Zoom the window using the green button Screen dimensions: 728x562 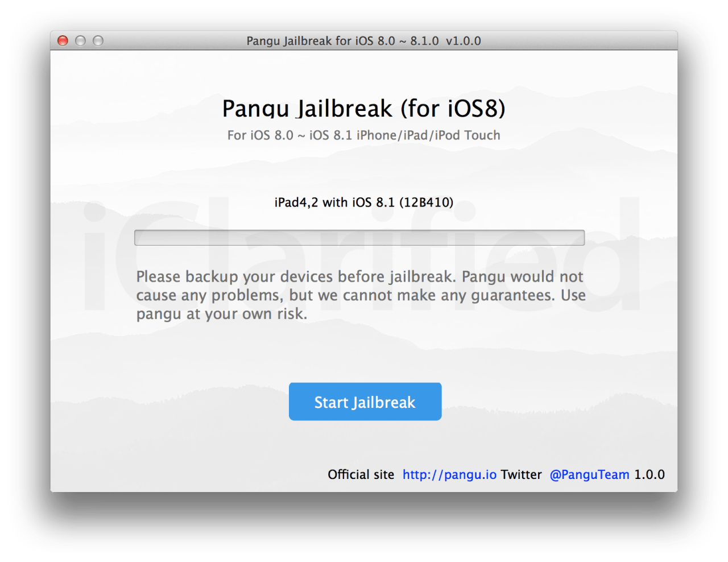click(98, 40)
